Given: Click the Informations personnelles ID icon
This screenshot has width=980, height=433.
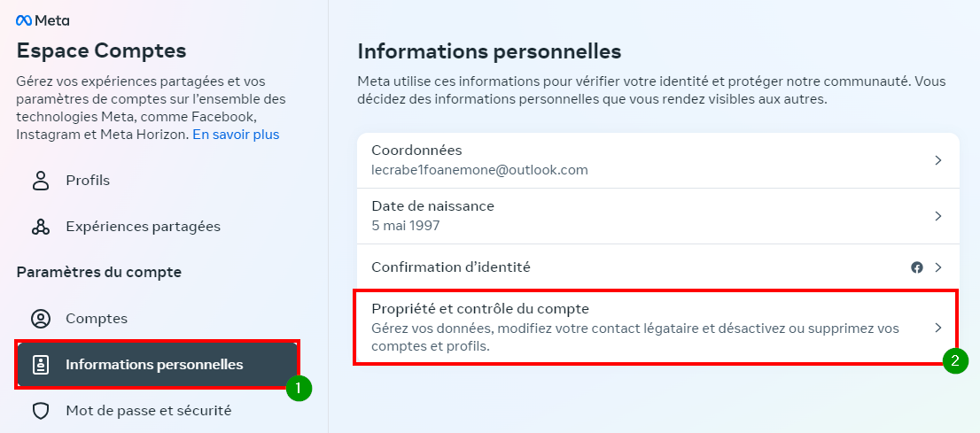Looking at the screenshot, I should (41, 365).
